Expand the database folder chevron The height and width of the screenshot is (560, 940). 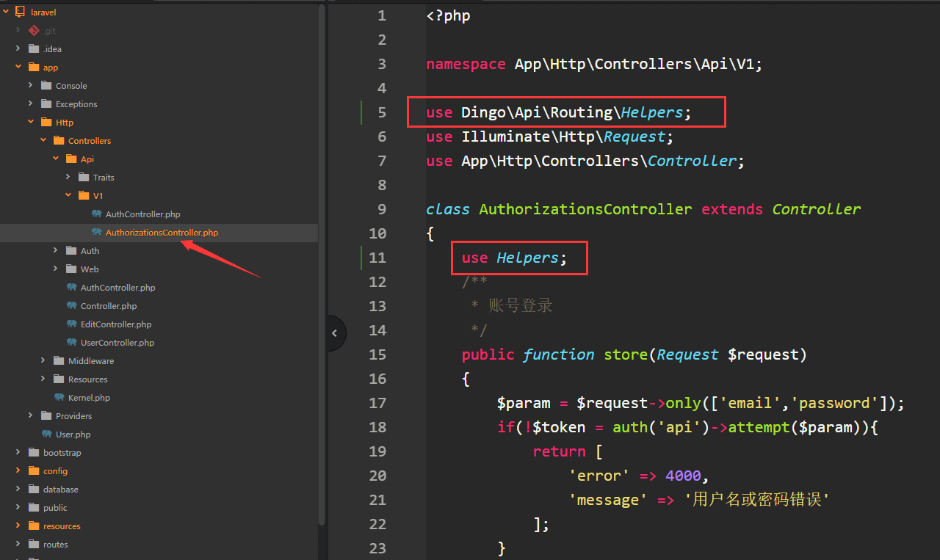coord(18,490)
